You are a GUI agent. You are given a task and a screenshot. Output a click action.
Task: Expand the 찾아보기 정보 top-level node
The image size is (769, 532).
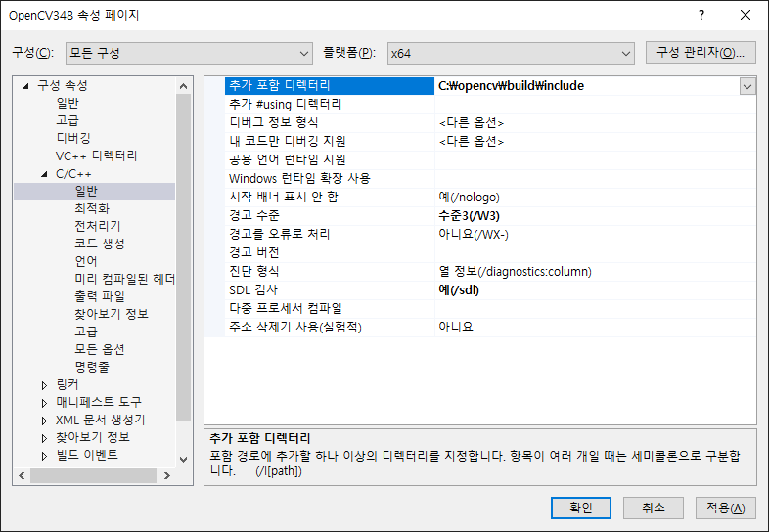[x=44, y=438]
